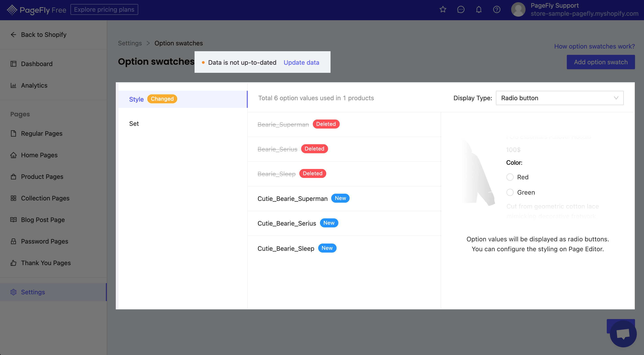Click the deleted Bearie_Serius value

[x=277, y=149]
